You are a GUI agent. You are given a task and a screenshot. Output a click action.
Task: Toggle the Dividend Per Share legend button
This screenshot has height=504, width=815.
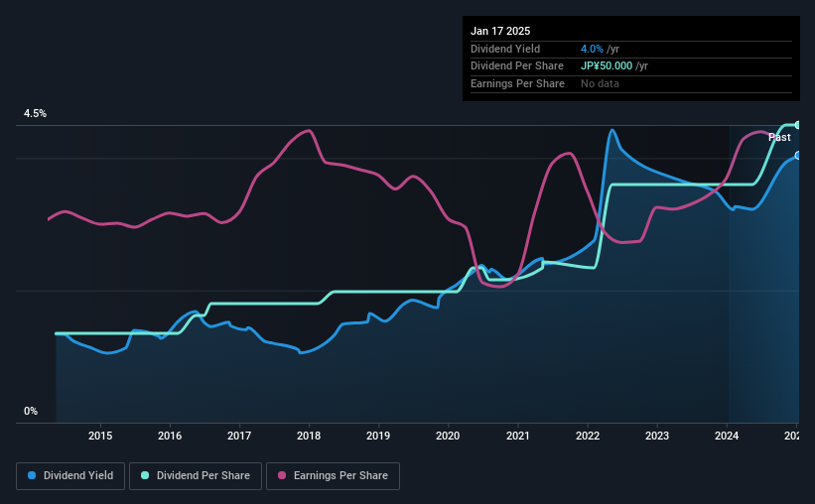(x=196, y=476)
